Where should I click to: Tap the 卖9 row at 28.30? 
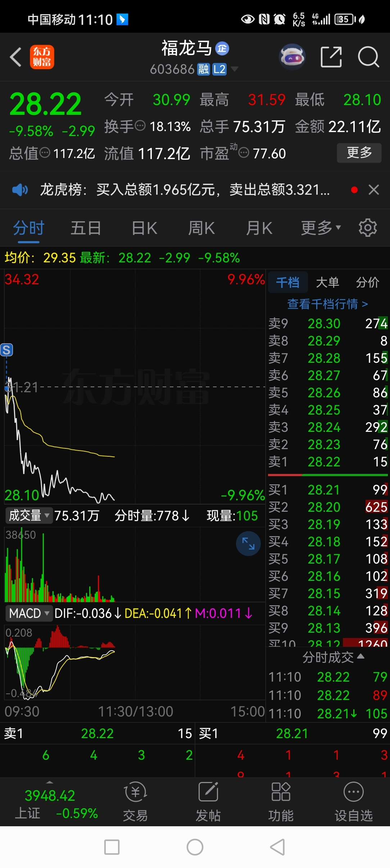tap(328, 324)
